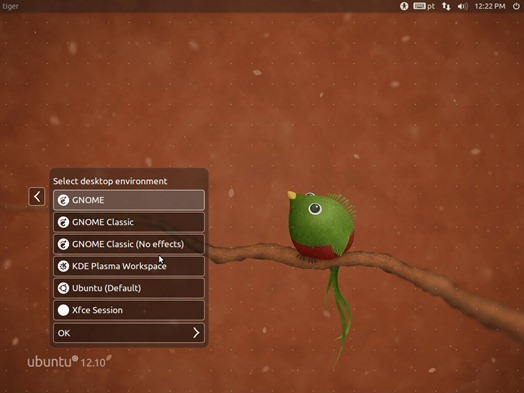524x393 pixels.
Task: Open the sound volume indicator
Action: (463, 6)
